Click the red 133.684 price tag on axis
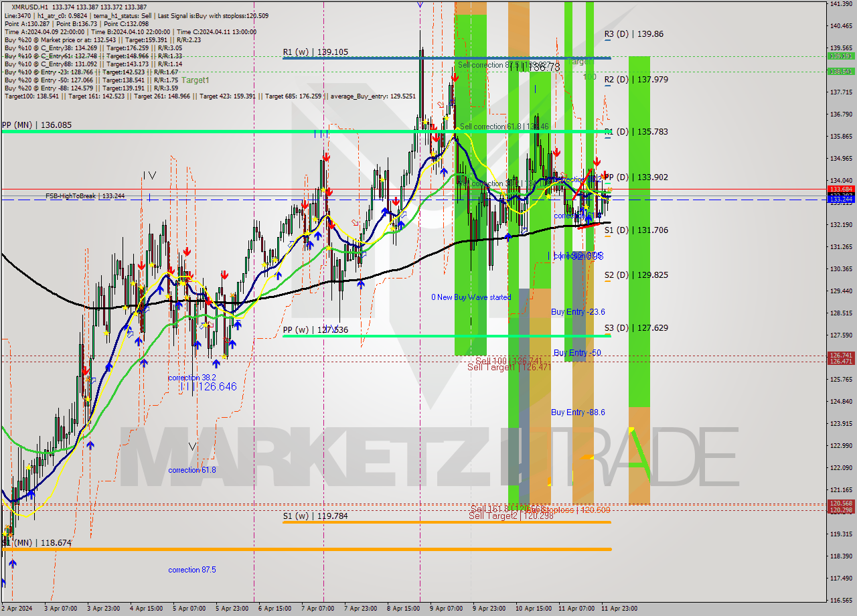Image resolution: width=857 pixels, height=616 pixels. click(x=841, y=189)
